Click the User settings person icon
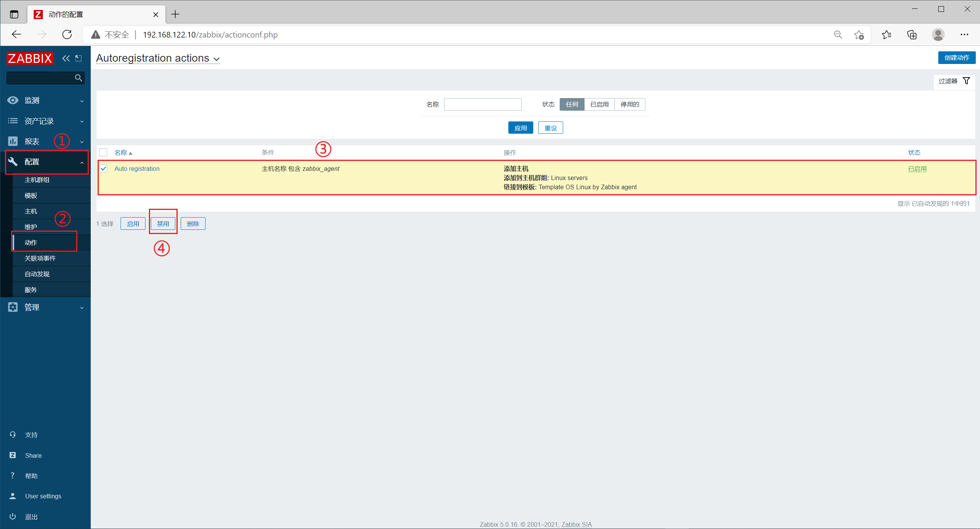Image resolution: width=980 pixels, height=529 pixels. (x=13, y=496)
